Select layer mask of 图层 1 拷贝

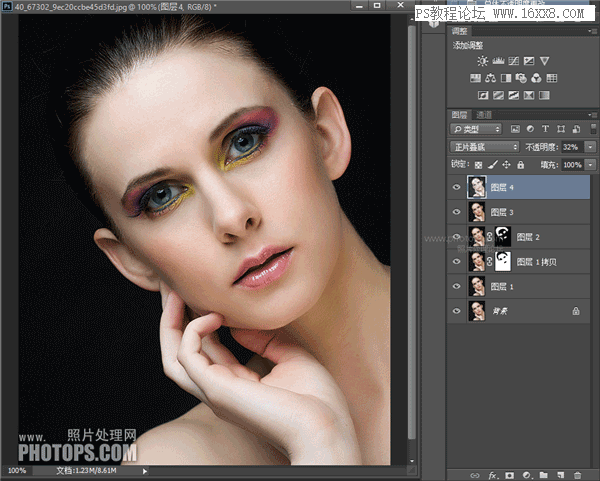pos(502,261)
